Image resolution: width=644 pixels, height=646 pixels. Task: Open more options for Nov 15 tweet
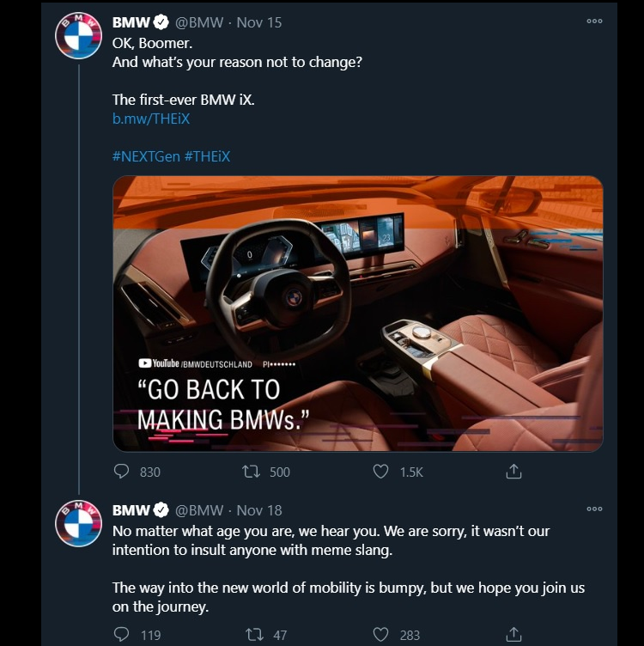click(594, 21)
